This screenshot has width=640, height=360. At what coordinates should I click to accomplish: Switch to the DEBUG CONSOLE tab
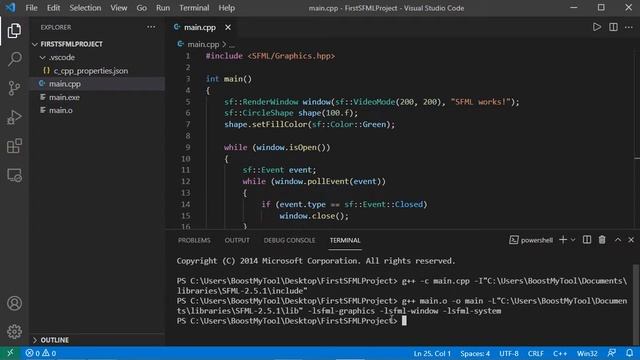289,240
